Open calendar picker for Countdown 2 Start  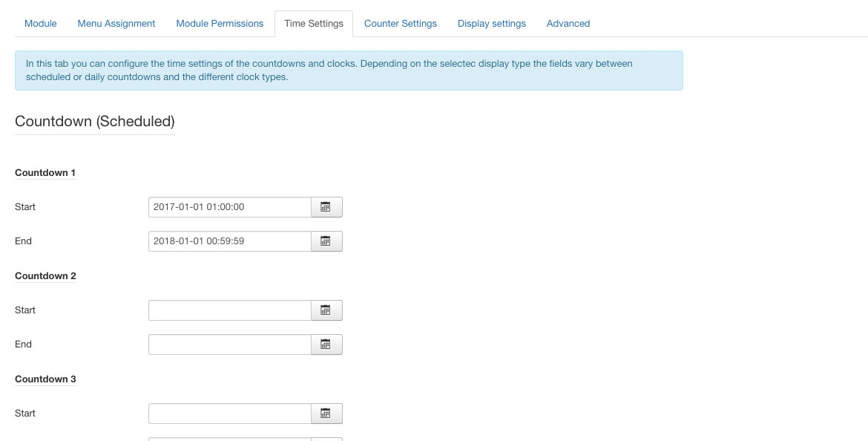(326, 310)
